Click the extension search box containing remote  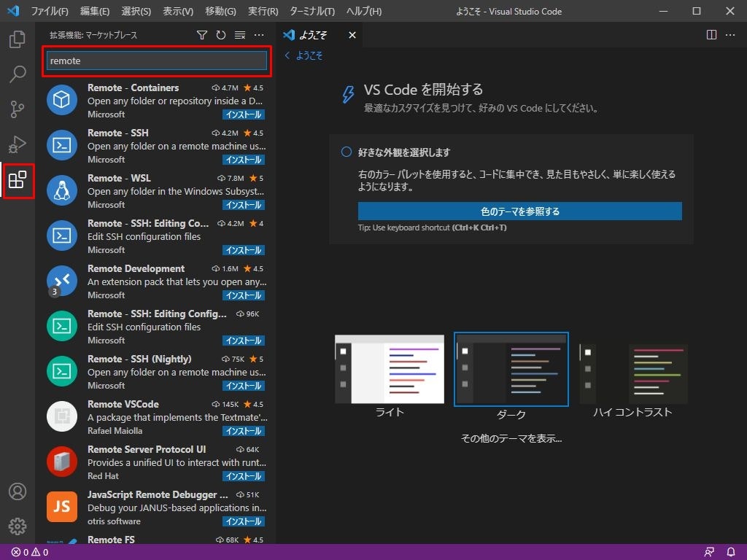157,61
